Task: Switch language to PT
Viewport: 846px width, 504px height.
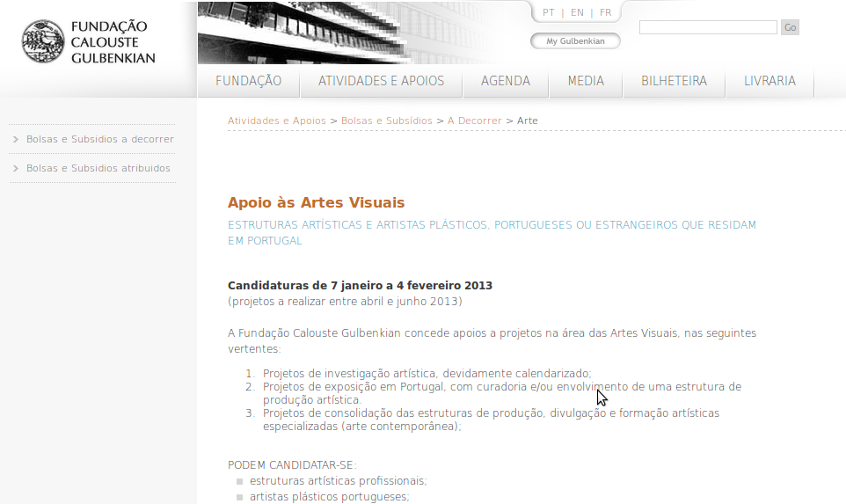Action: tap(549, 12)
